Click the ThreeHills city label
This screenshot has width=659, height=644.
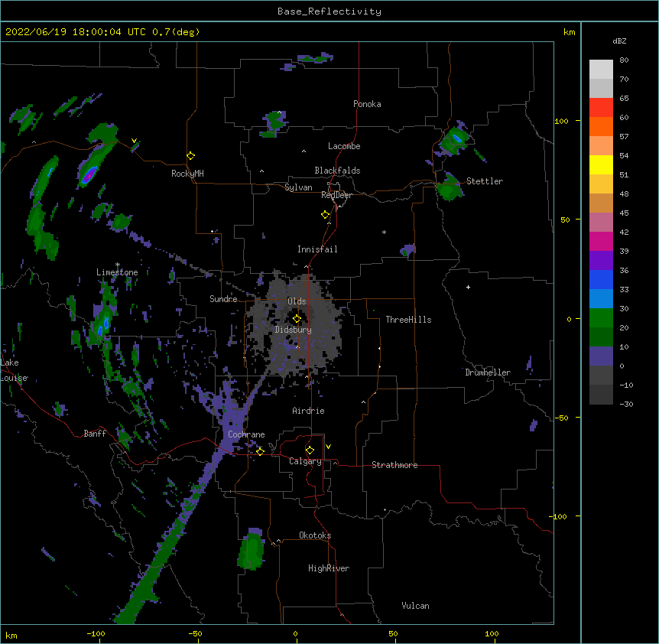tap(408, 320)
